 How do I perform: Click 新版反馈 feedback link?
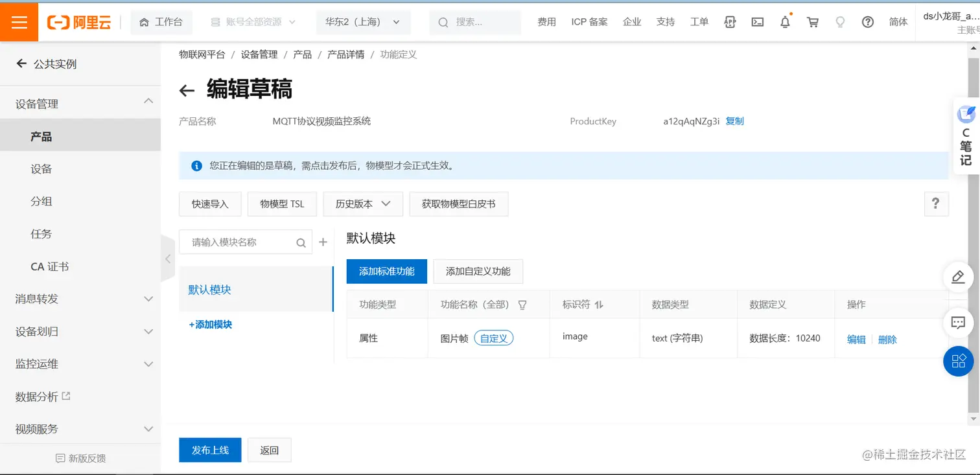[80, 458]
